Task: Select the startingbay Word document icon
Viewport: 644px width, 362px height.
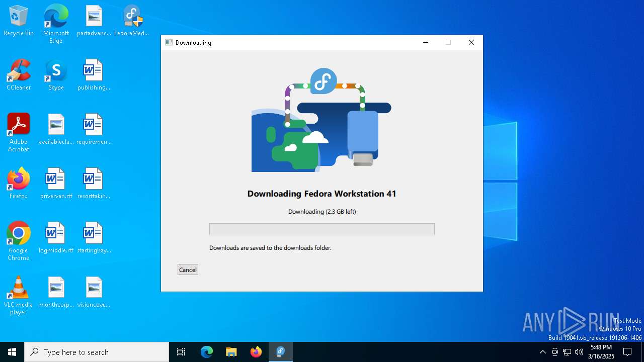Action: point(94,238)
